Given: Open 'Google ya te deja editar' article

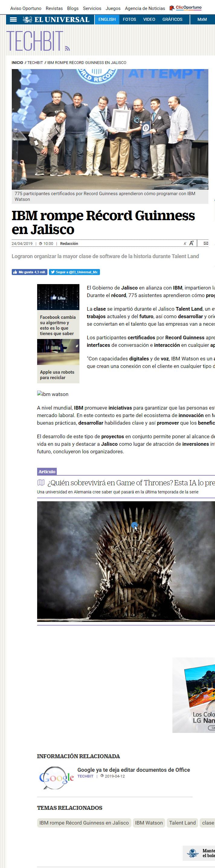Looking at the screenshot, I should pyautogui.click(x=134, y=770).
